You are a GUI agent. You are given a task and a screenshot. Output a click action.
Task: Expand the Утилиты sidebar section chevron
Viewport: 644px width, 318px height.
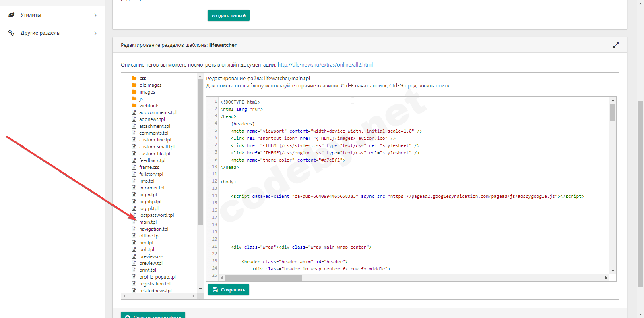pos(95,15)
